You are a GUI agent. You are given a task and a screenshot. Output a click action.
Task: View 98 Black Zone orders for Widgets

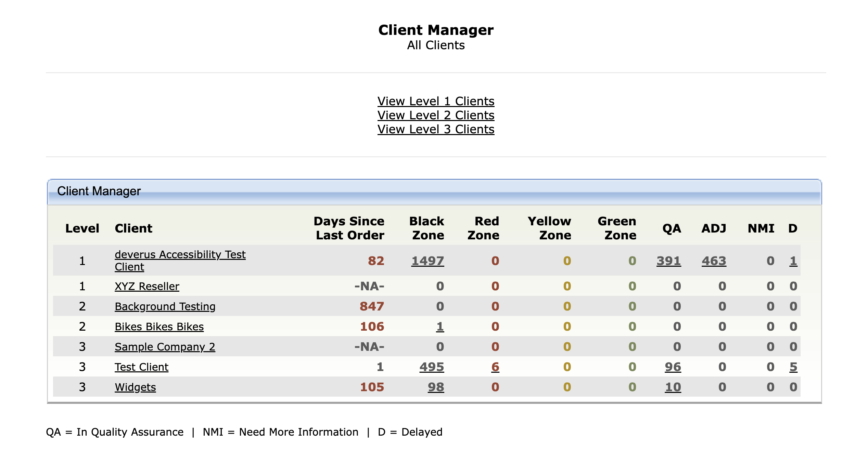tap(436, 387)
